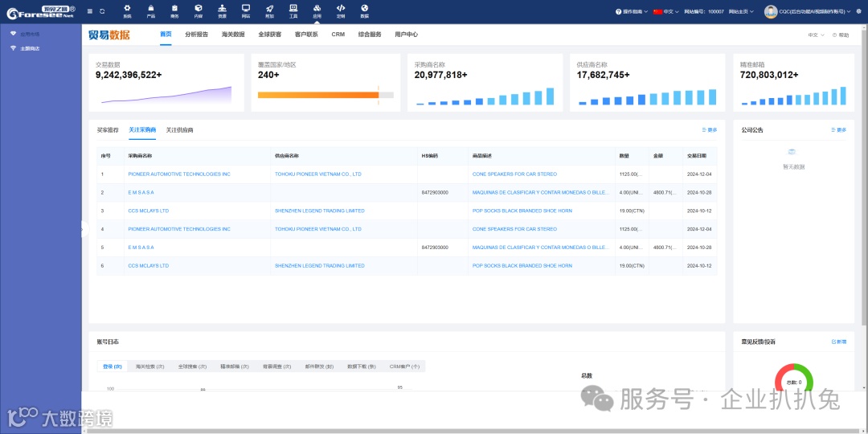Toggle the hamburger sidebar menu icon

[x=90, y=11]
